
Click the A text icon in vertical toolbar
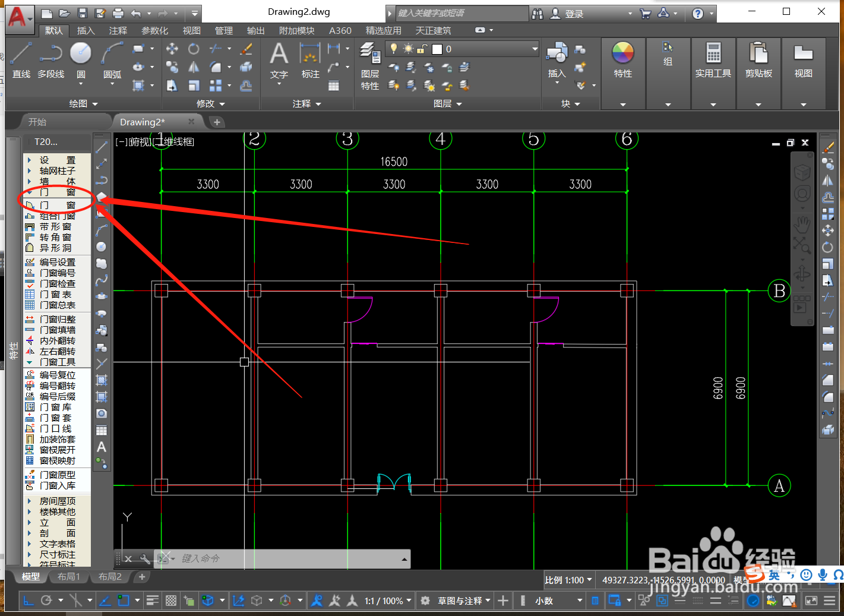coord(102,447)
